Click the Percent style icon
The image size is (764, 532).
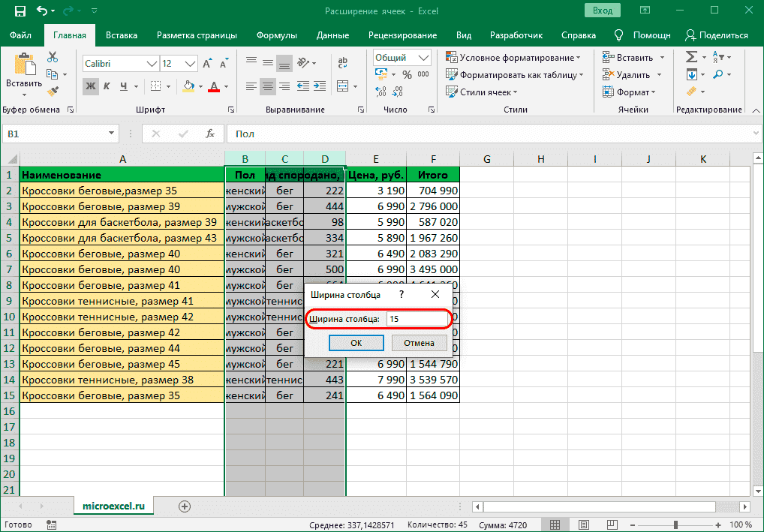tap(407, 74)
